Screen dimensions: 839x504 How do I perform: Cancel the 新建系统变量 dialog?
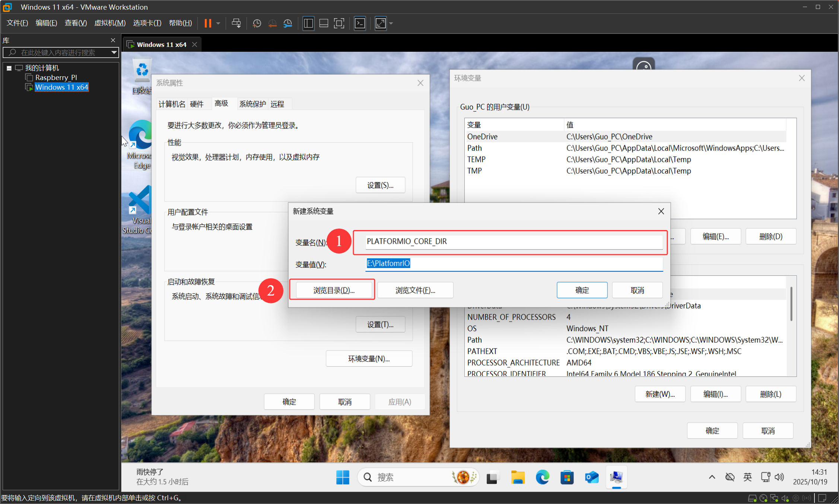tap(637, 290)
